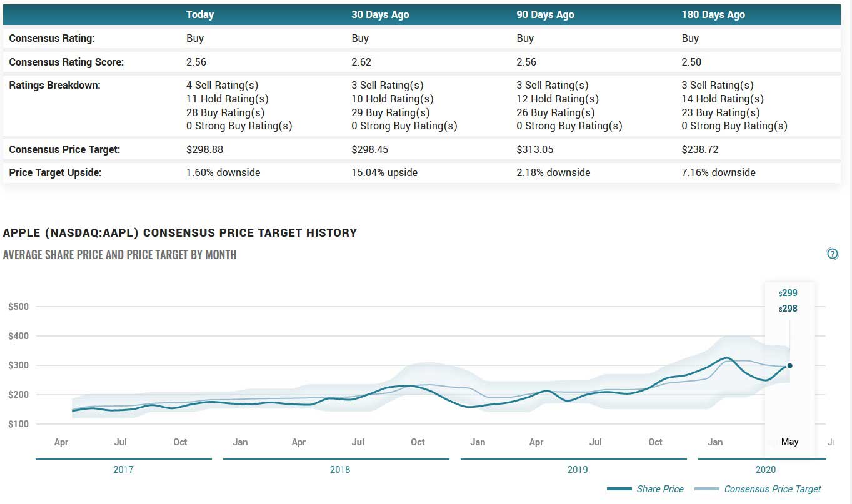Click the 2.18% downside value
Viewport: 852px width, 504px height.
click(x=553, y=172)
